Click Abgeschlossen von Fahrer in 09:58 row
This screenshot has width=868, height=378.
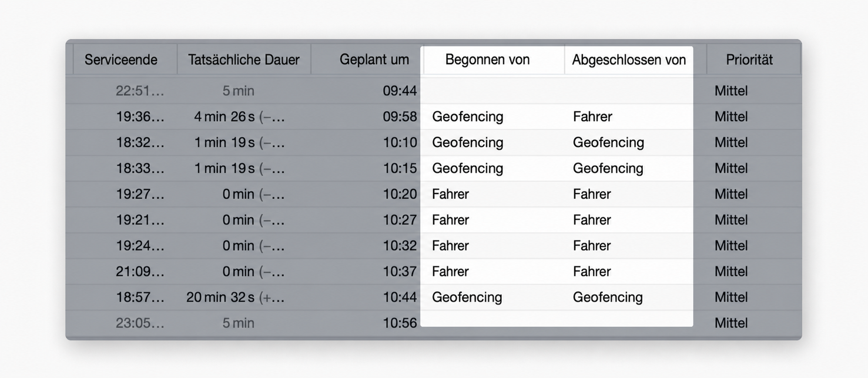(592, 116)
